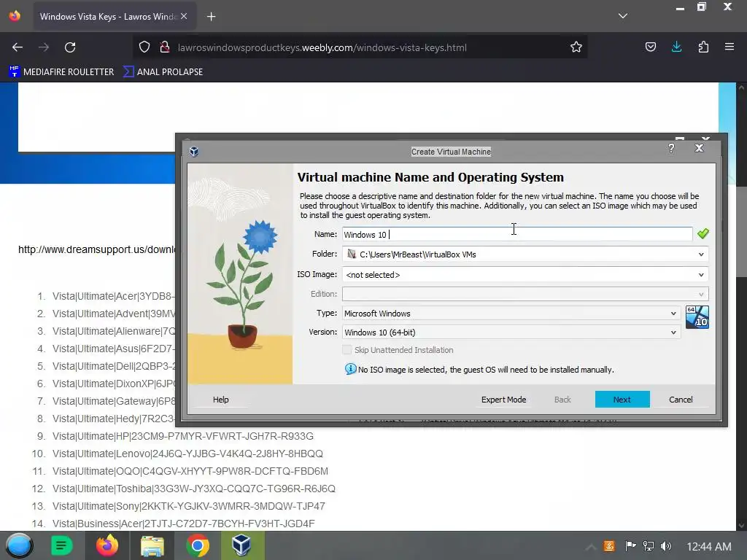
Task: Click the VirtualBox cube icon in dialog title
Action: pos(194,152)
